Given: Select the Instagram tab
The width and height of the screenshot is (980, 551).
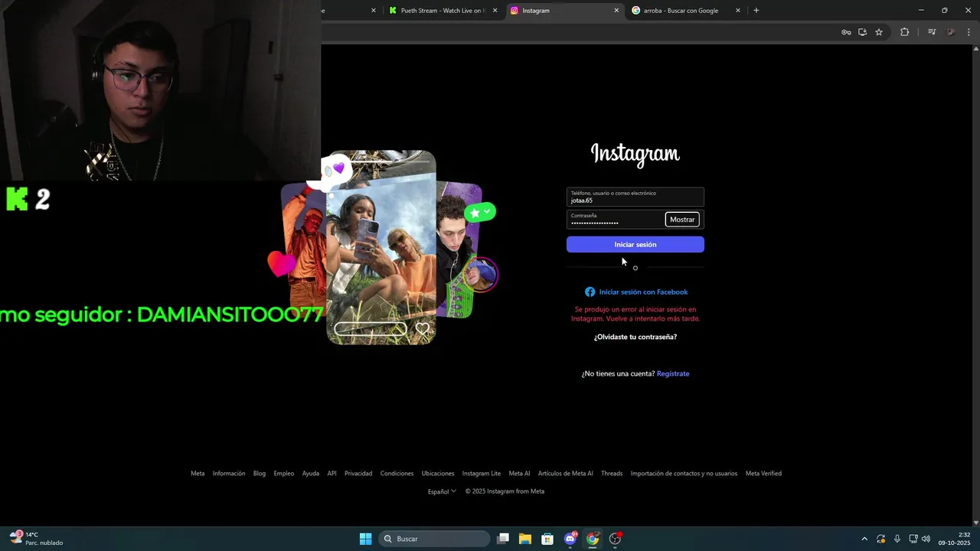Looking at the screenshot, I should coord(564,11).
